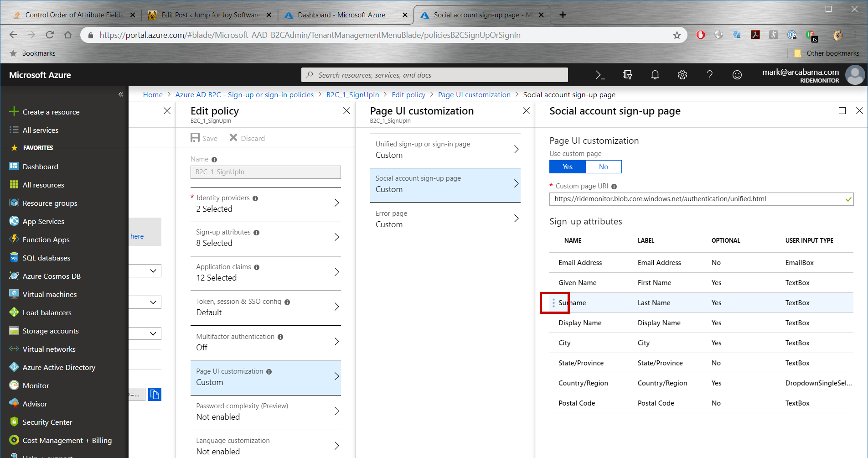This screenshot has height=458, width=868.
Task: Click the Postal Code attribute row name
Action: 577,403
